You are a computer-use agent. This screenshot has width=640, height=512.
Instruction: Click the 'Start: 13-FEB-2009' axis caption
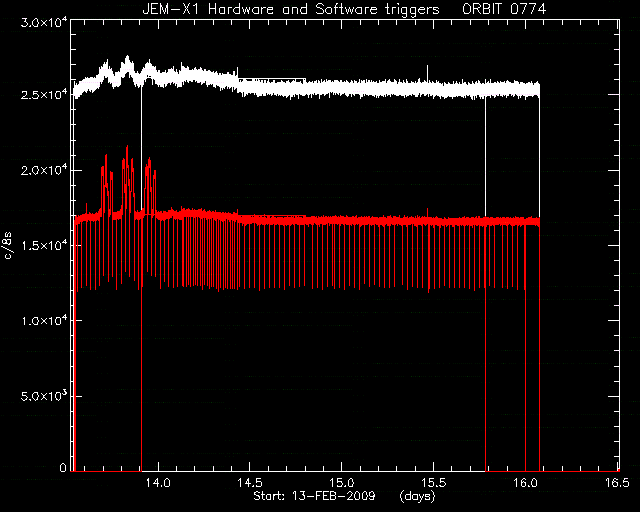point(314,496)
